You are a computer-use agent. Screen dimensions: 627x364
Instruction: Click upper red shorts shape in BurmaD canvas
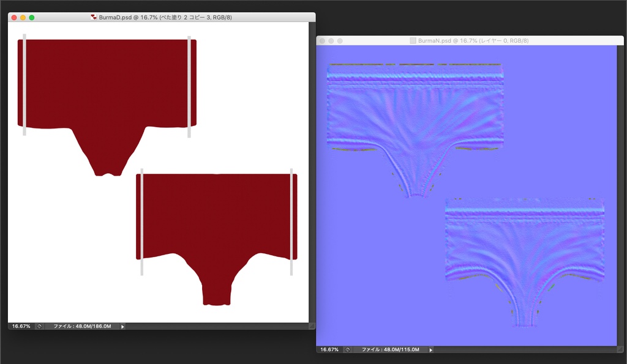click(107, 107)
